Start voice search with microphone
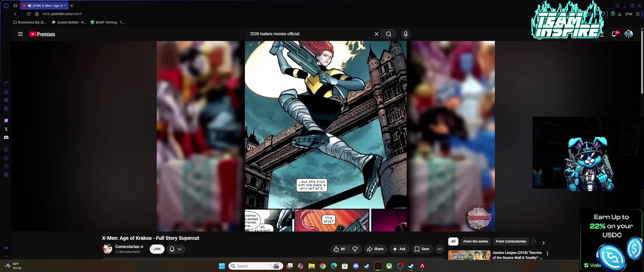 406,34
